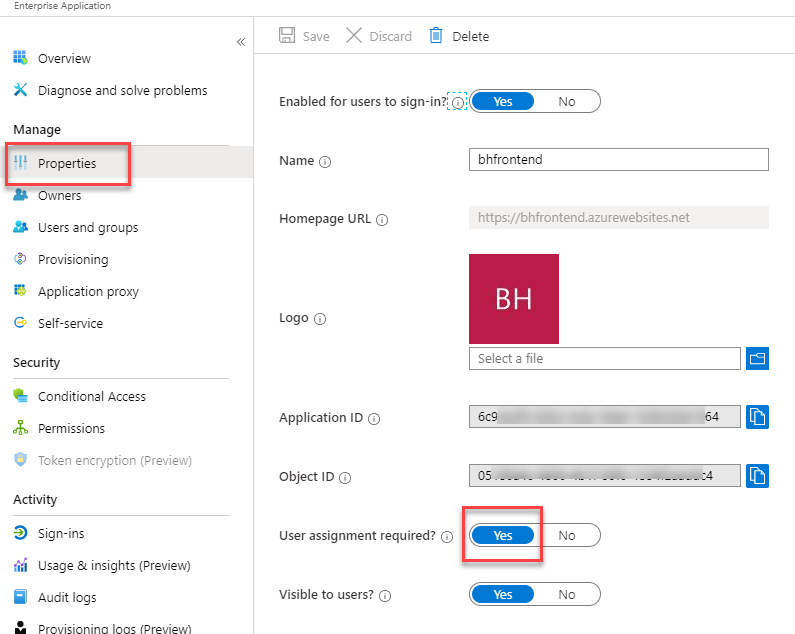The image size is (795, 634).
Task: Click the Audit logs icon
Action: coord(20,596)
